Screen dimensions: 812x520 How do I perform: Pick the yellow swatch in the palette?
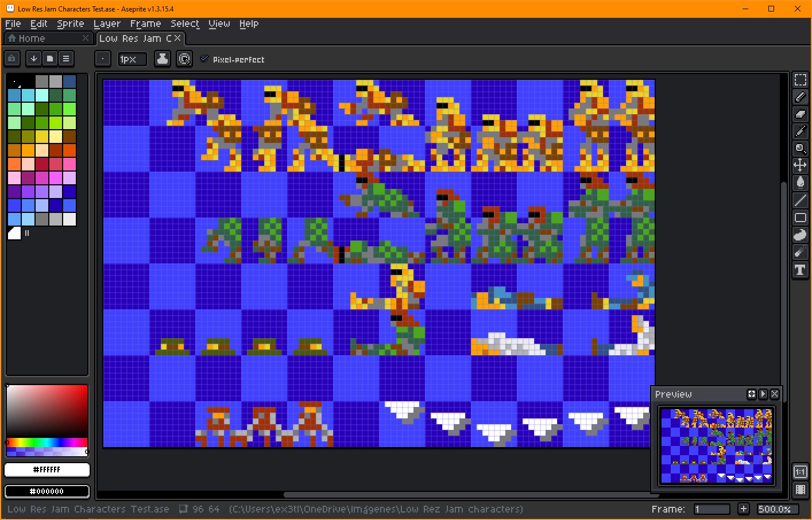tap(42, 137)
